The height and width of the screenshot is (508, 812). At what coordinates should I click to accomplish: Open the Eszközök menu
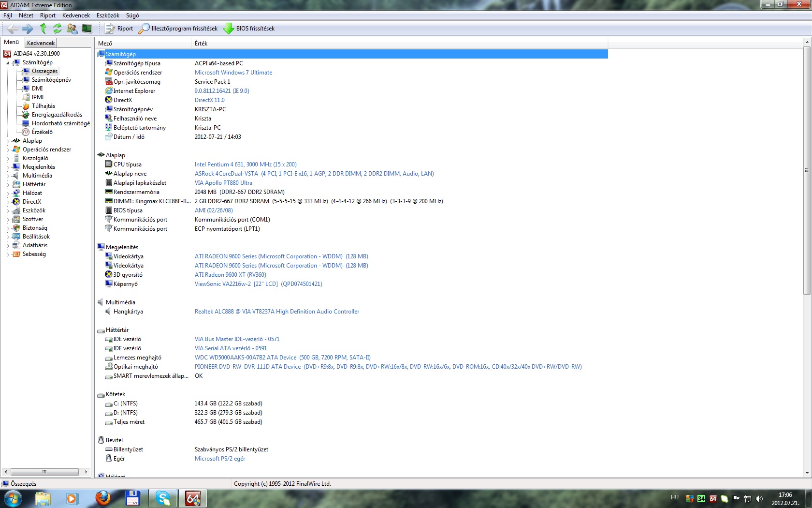click(x=108, y=15)
